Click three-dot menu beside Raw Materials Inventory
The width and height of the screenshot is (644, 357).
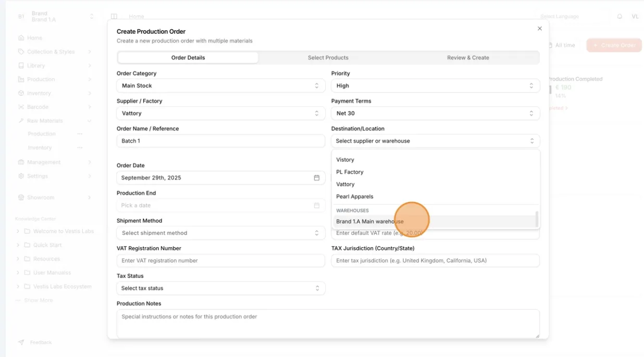(80, 148)
